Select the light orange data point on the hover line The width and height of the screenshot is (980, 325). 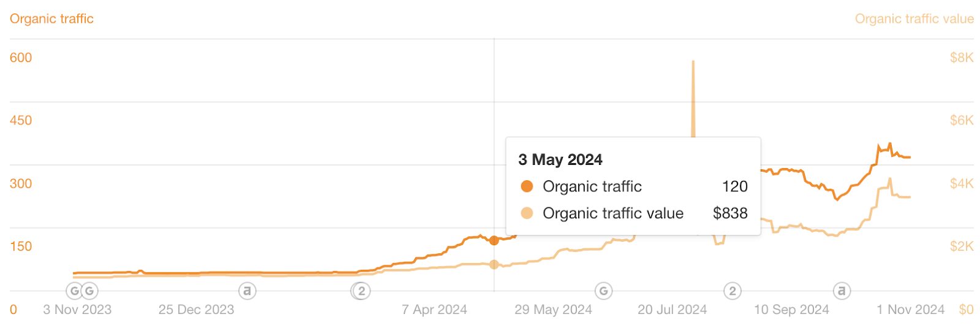pyautogui.click(x=494, y=264)
